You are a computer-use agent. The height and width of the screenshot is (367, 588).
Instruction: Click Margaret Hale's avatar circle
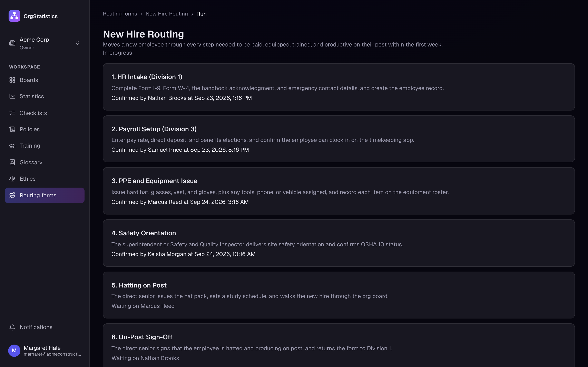click(14, 351)
